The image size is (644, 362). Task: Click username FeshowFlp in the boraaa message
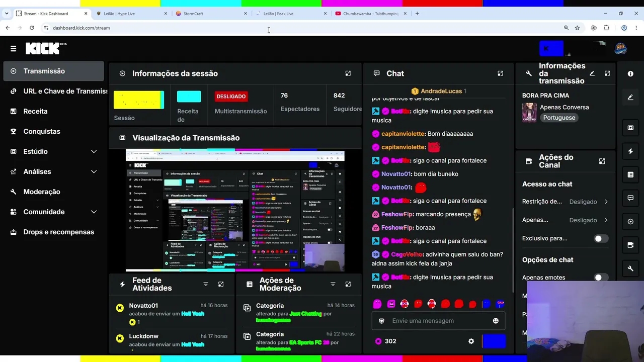coord(397,228)
